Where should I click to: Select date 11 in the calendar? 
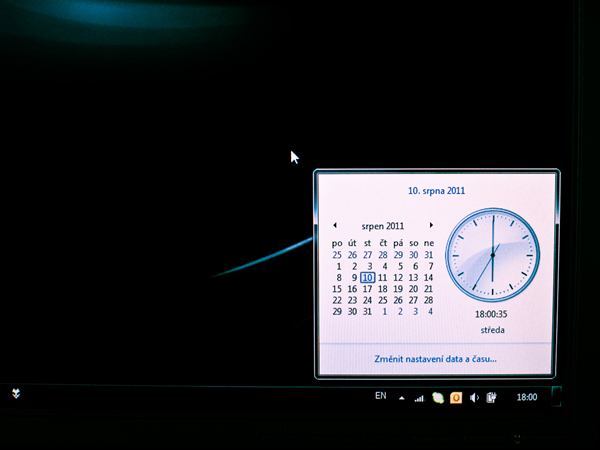point(383,277)
